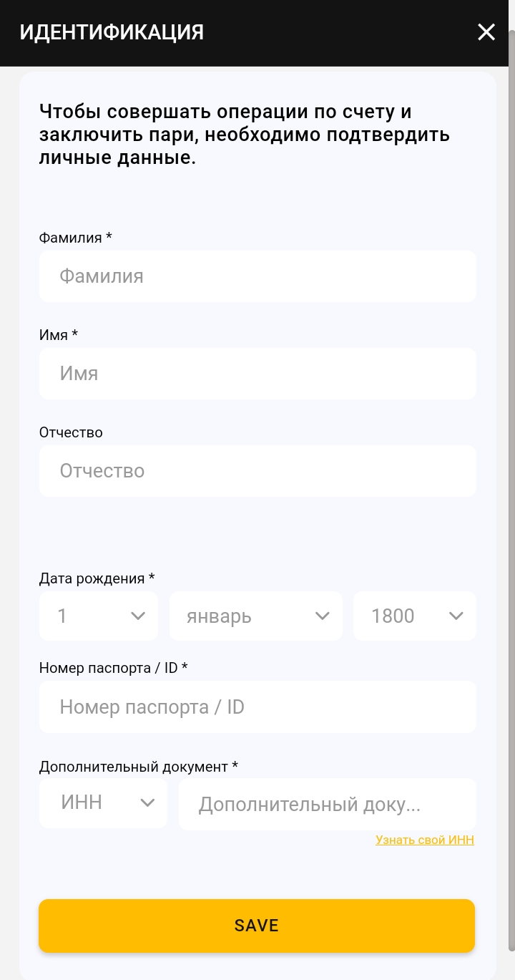Screen dimensions: 515x980
Task: Click the Дополнительный документ label
Action: coord(138,767)
